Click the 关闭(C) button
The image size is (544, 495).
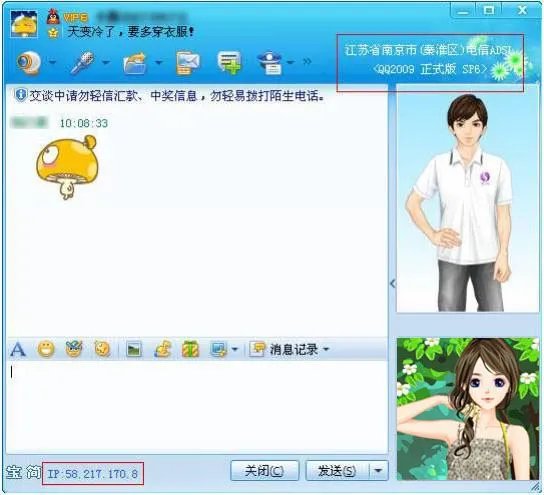[x=264, y=471]
